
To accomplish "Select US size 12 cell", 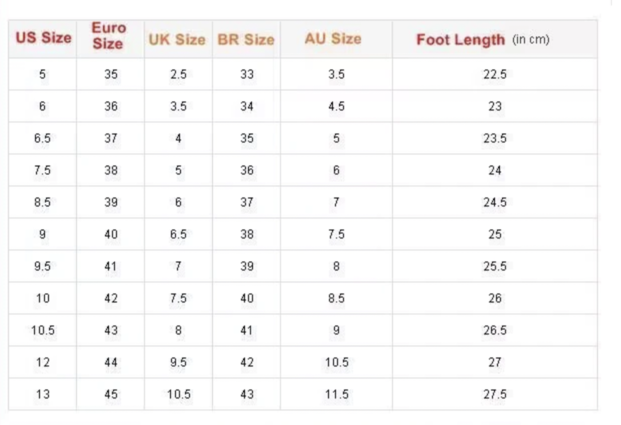I will pos(43,362).
